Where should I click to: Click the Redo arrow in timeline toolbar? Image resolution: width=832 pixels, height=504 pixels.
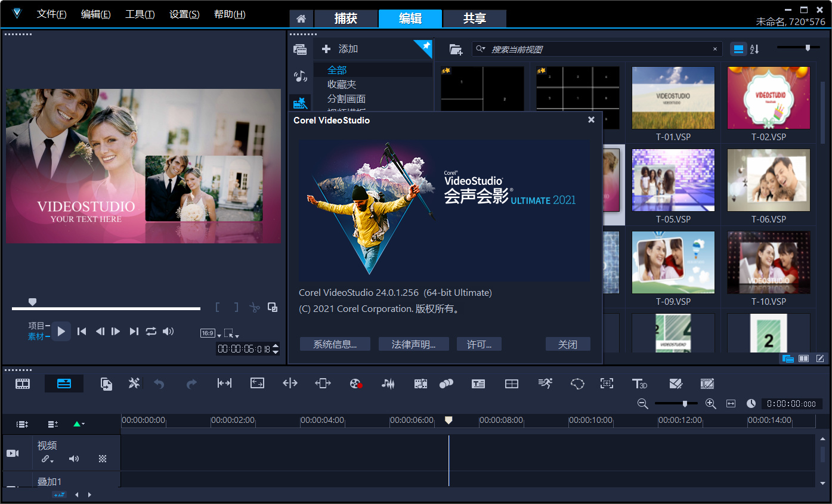(x=191, y=384)
